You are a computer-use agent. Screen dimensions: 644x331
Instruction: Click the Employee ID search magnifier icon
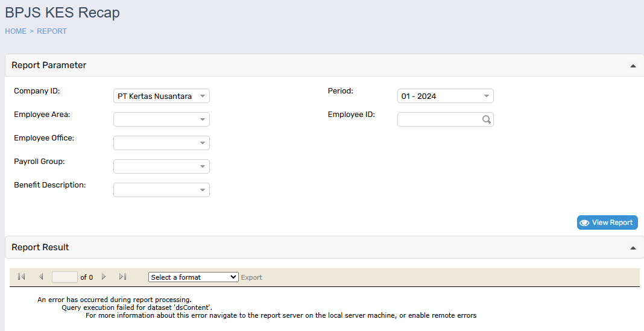click(487, 119)
